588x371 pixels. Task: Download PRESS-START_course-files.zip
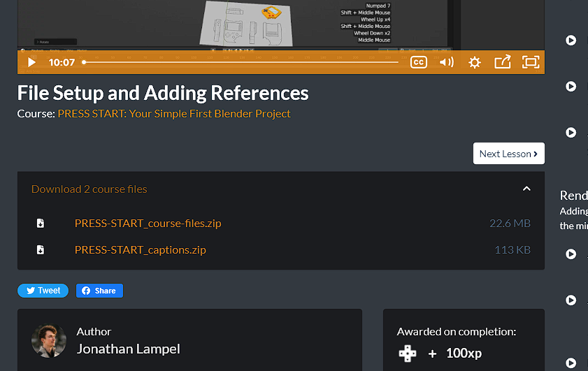pos(148,224)
